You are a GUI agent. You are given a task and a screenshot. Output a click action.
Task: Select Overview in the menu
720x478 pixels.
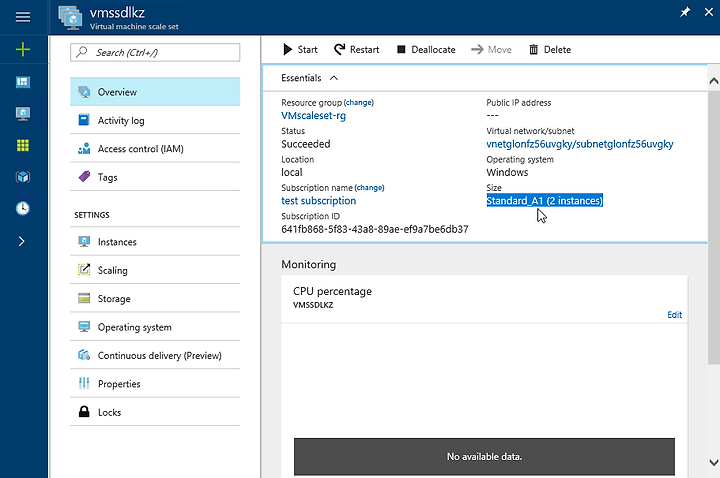(x=155, y=92)
